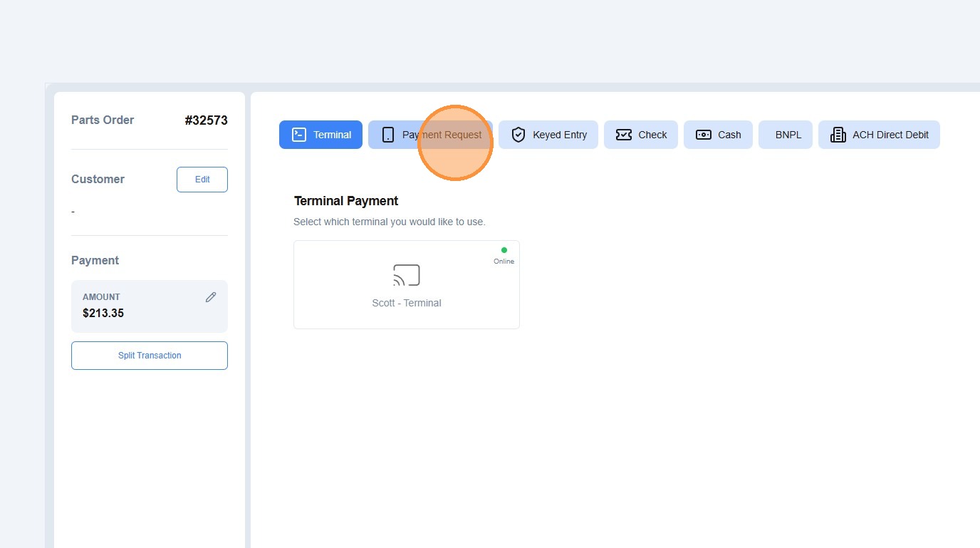Screen dimensions: 980x548
Task: Click the banknote icon on the Cash tab
Action: click(x=704, y=135)
